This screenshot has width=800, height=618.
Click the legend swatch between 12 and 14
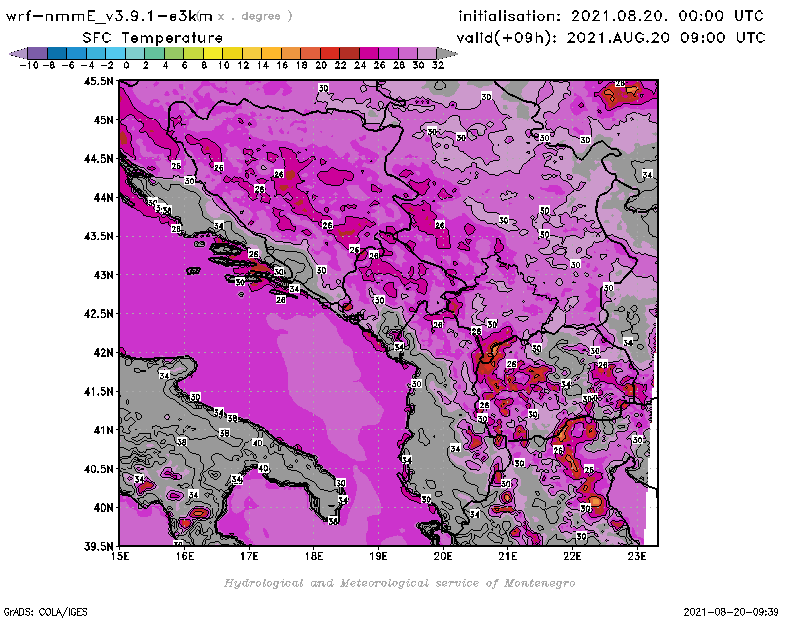tap(252, 53)
